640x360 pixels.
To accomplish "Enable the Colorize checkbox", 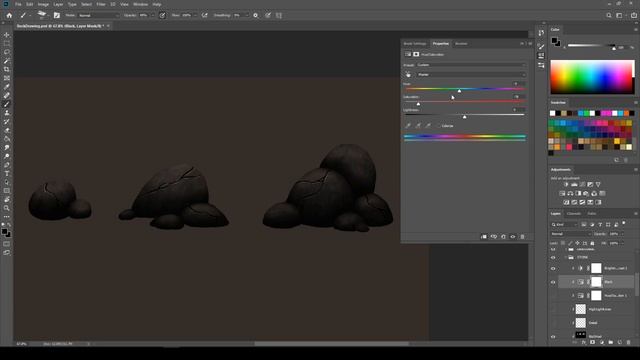I will click(438, 126).
